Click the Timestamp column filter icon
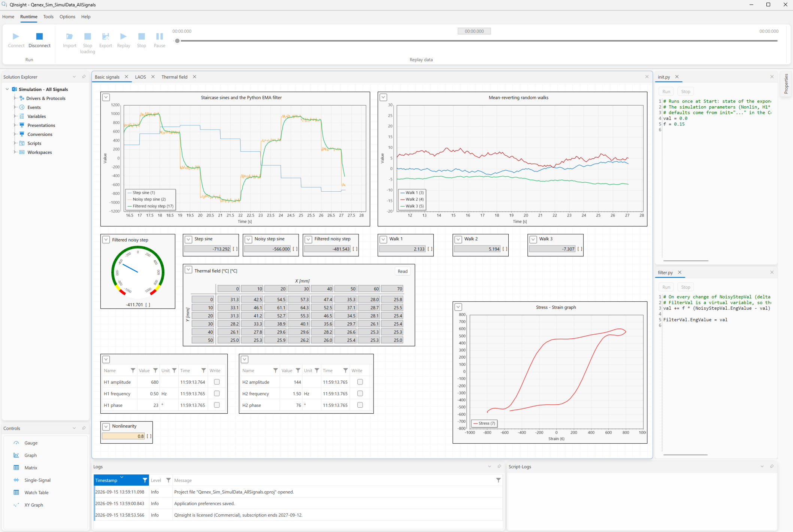The height and width of the screenshot is (532, 793). pyautogui.click(x=145, y=480)
